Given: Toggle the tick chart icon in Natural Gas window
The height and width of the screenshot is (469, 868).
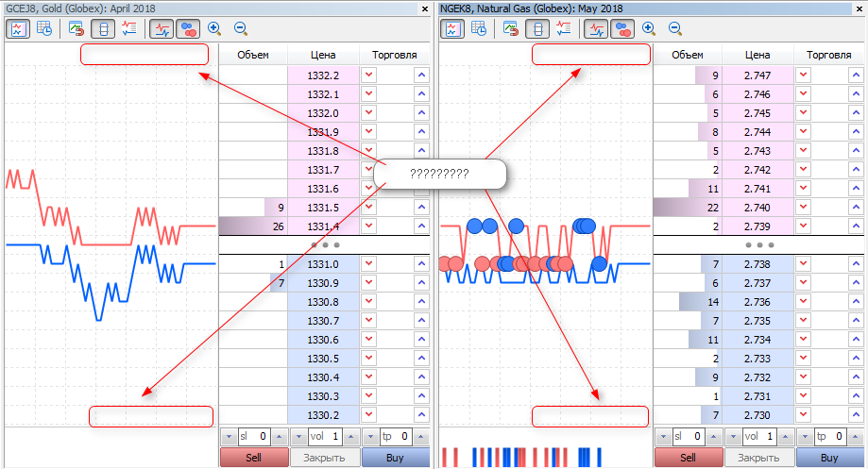Looking at the screenshot, I should [452, 28].
